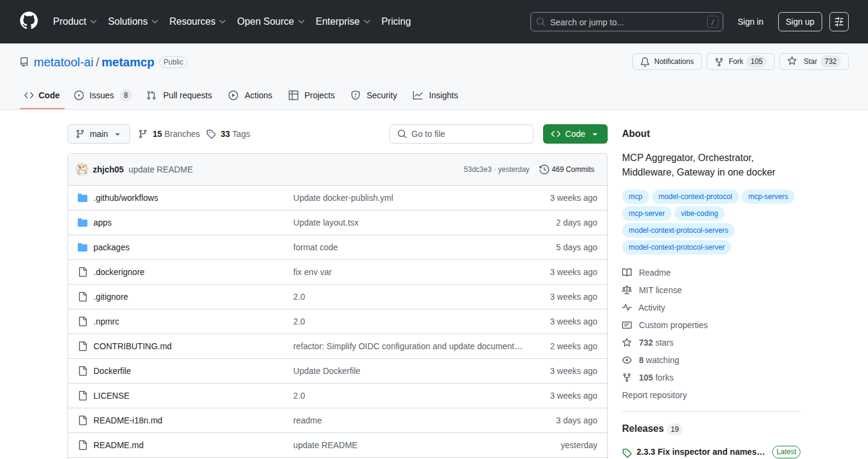This screenshot has height=459, width=868.
Task: Open the metamcp repository name link
Action: (x=128, y=62)
